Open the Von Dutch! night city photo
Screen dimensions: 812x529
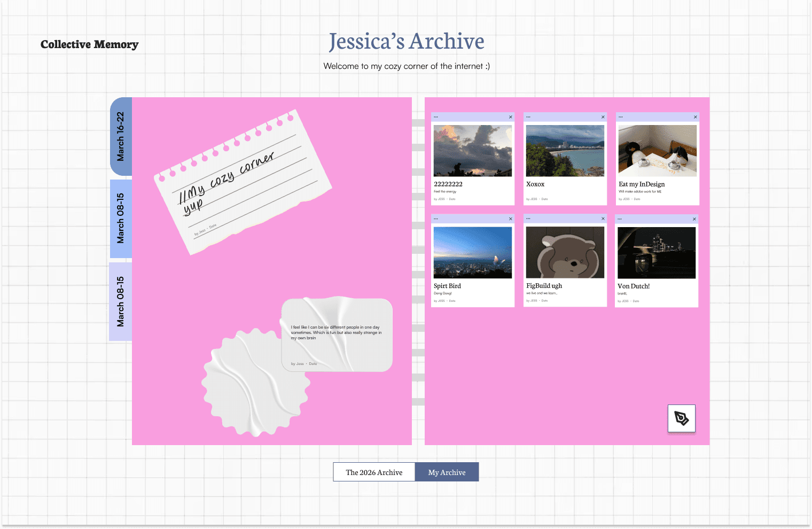point(657,253)
